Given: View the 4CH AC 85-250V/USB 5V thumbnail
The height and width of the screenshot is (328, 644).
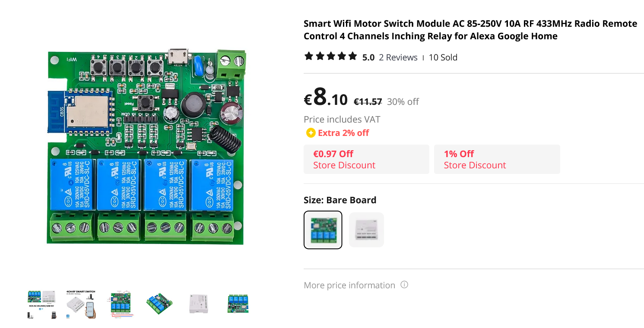Looking at the screenshot, I should pos(42,304).
